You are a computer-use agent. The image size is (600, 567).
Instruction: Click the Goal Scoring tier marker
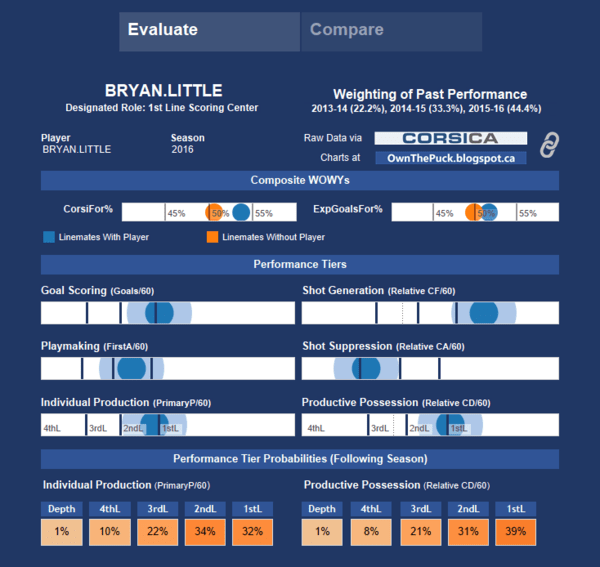pyautogui.click(x=158, y=312)
